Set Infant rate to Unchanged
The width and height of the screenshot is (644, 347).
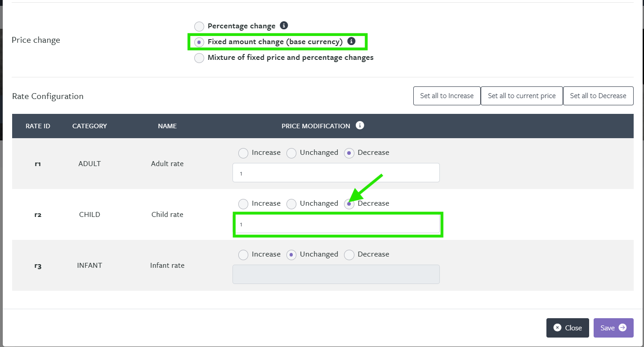point(291,255)
